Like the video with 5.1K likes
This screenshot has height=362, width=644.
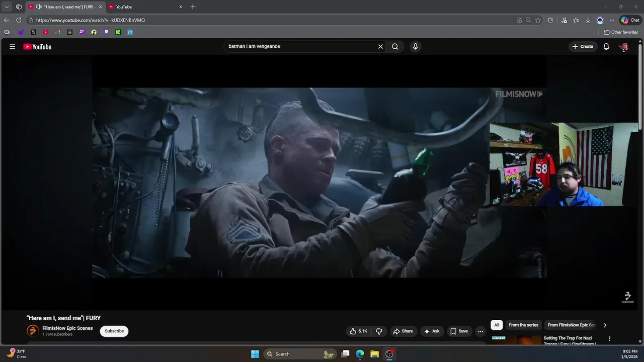(358, 331)
